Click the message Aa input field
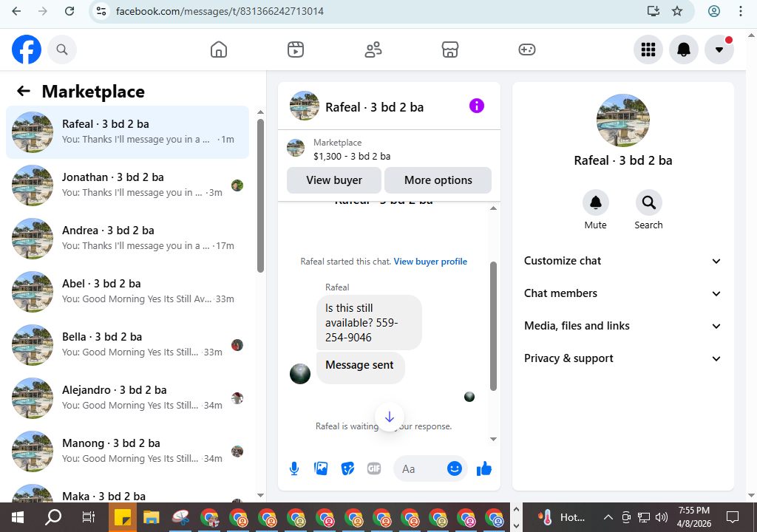The image size is (757, 532). 420,468
